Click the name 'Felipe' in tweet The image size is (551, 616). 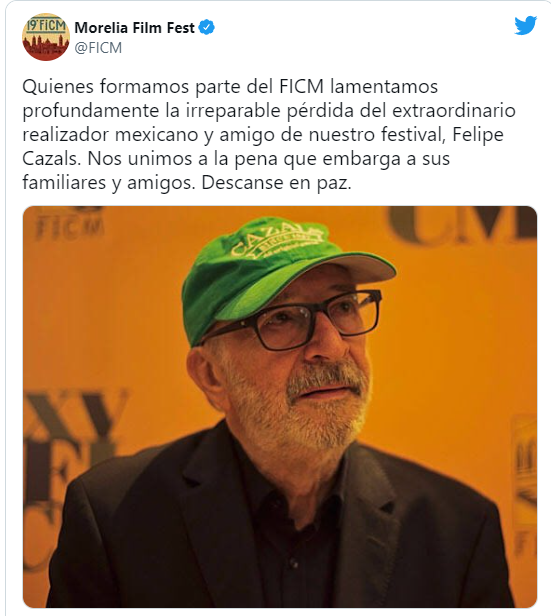tap(478, 135)
